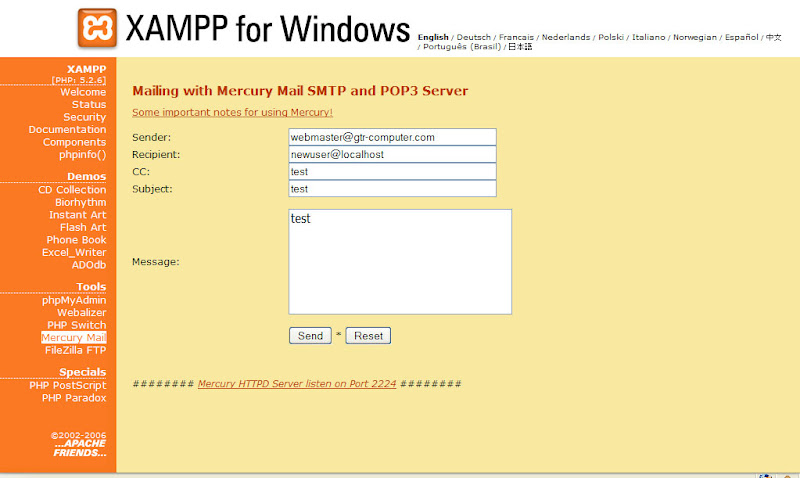Switch language to Nederlands

(x=566, y=37)
